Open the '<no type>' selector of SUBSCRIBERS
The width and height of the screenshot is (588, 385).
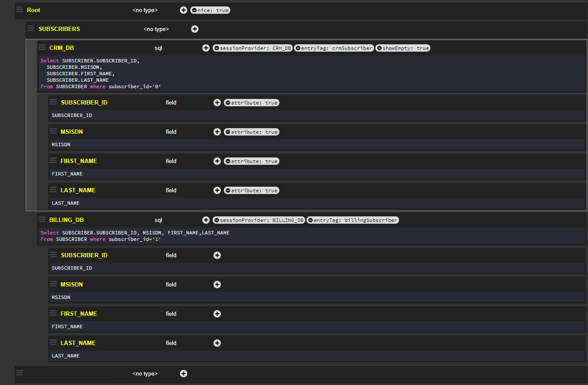pos(156,29)
